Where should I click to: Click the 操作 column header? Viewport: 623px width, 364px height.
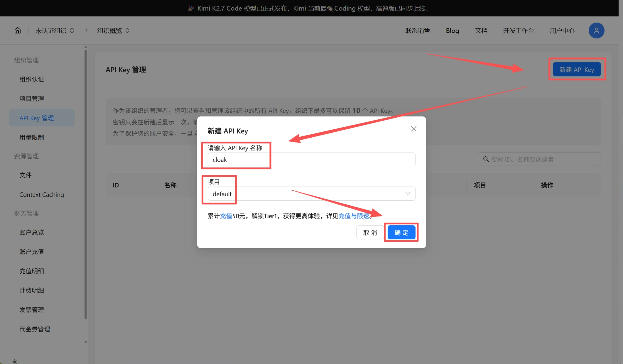point(547,185)
